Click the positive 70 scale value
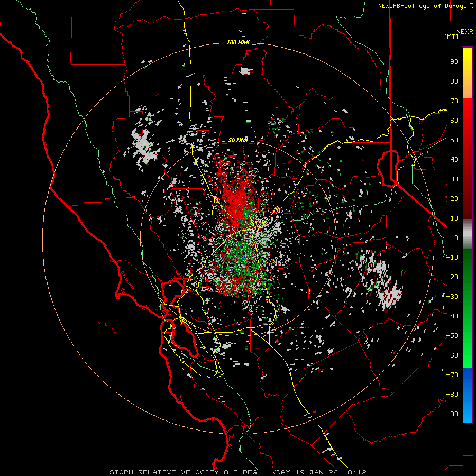This screenshot has height=476, width=476. 454,101
